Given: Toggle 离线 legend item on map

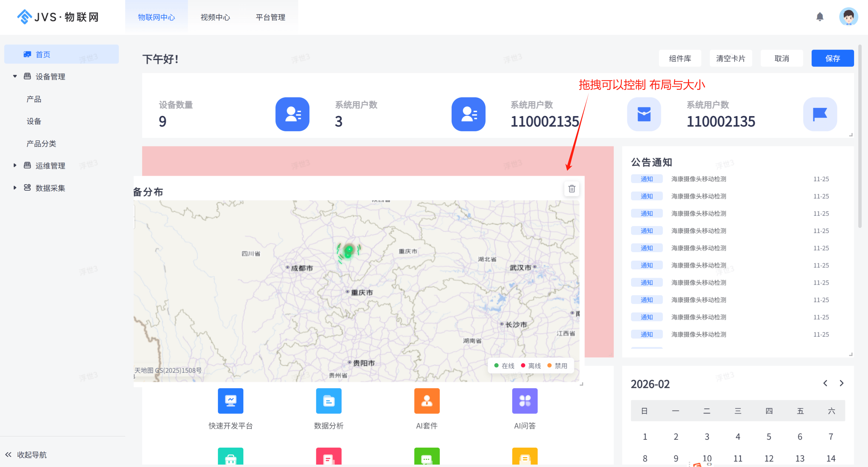Looking at the screenshot, I should (531, 365).
